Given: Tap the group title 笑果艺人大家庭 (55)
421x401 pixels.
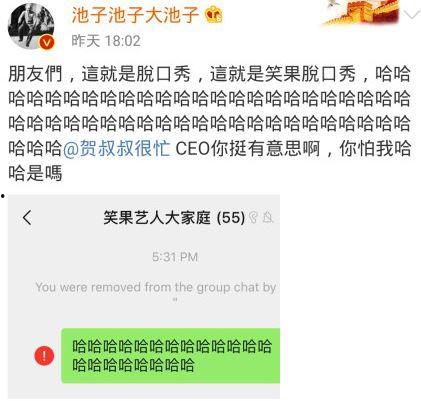Looking at the screenshot, I should click(x=174, y=218).
